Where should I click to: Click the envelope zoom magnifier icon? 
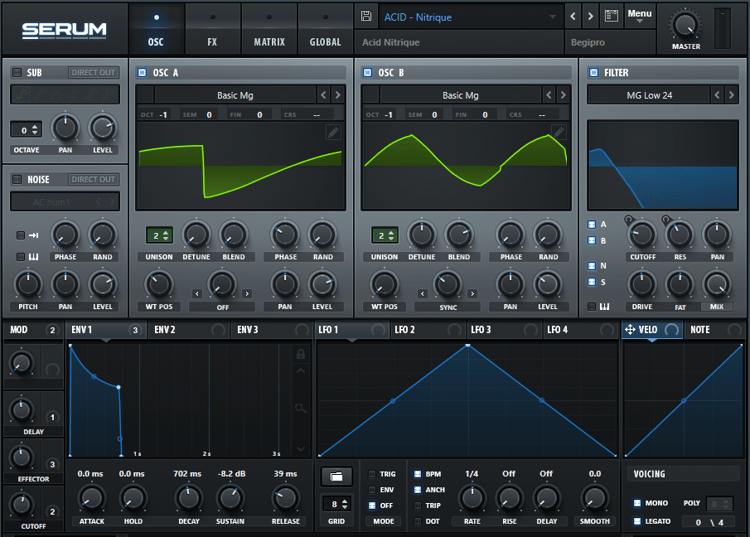pyautogui.click(x=300, y=408)
